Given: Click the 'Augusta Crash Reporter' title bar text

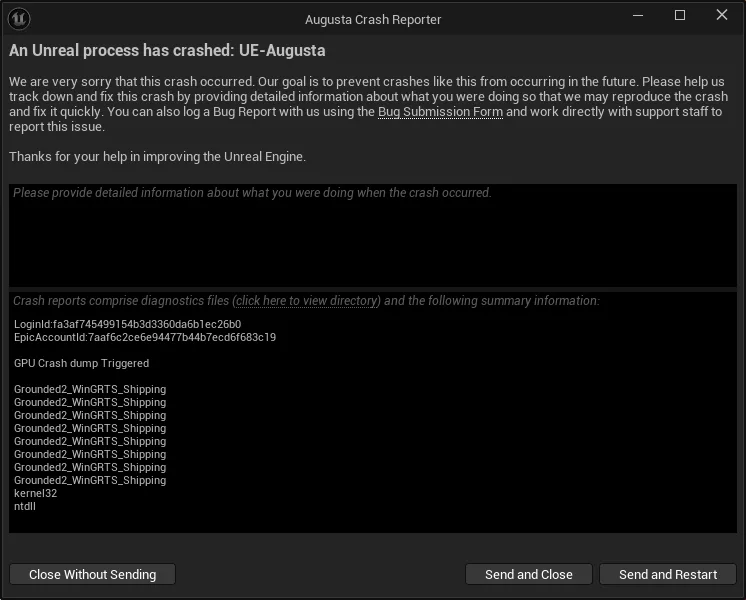Looking at the screenshot, I should tap(373, 19).
